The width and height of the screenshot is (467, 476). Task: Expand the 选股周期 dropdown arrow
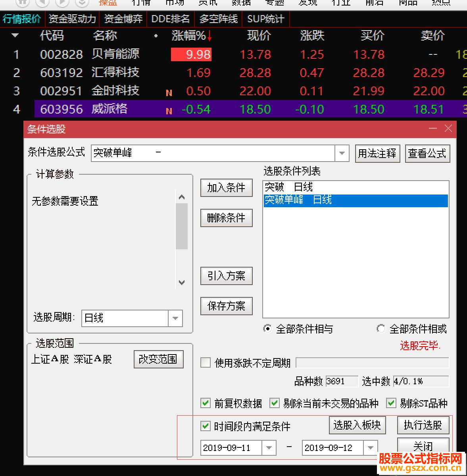coord(175,318)
